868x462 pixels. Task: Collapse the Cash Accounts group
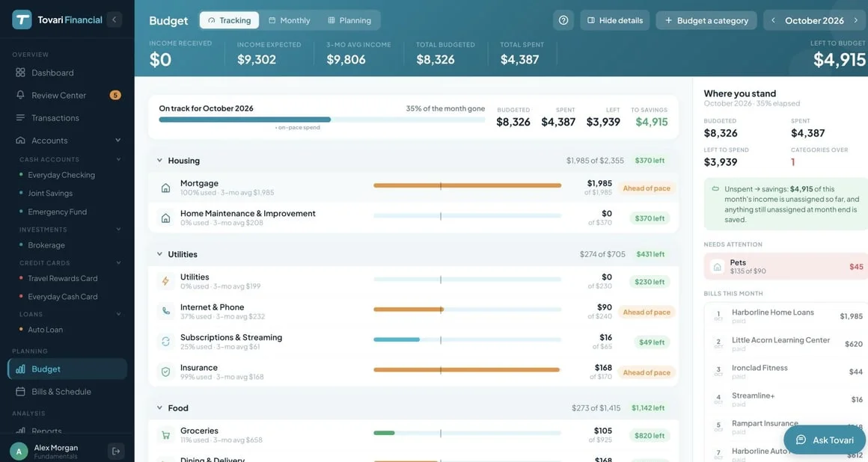[x=118, y=159]
